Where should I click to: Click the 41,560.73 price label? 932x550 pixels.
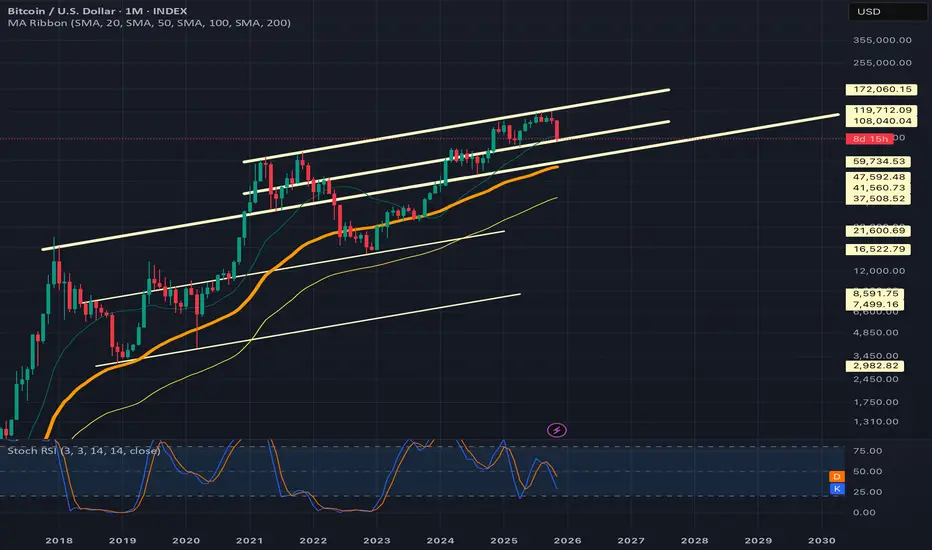pos(879,188)
